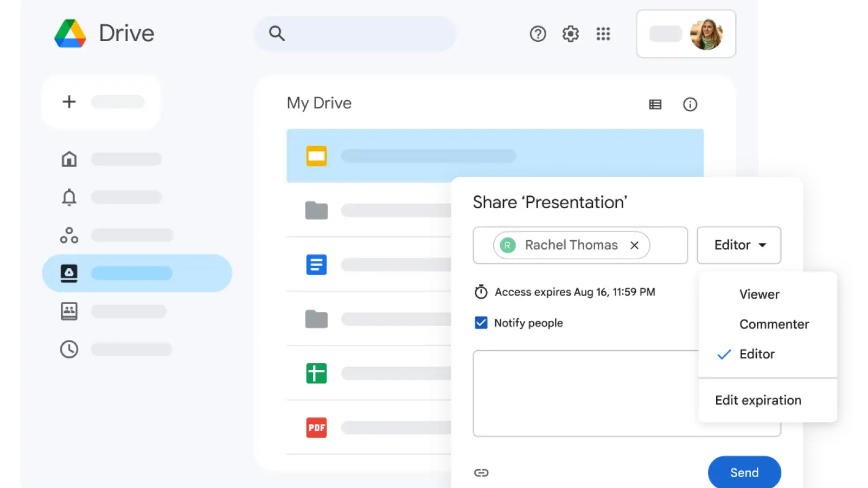Open the blue Docs file

[x=369, y=265]
